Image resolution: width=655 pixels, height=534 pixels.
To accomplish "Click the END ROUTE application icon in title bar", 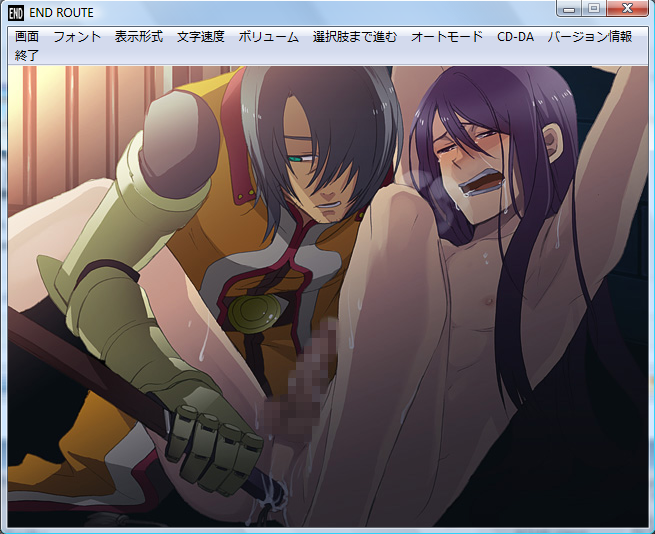I will click(16, 13).
